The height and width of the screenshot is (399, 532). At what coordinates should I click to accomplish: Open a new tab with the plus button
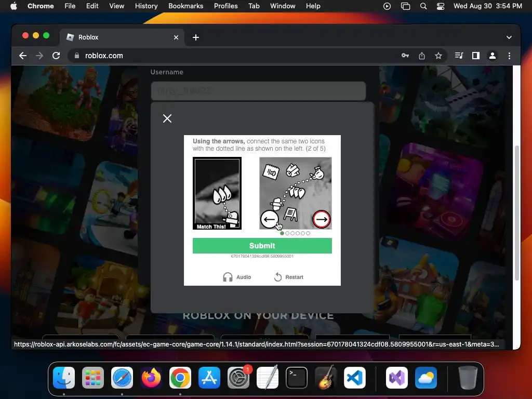point(196,37)
